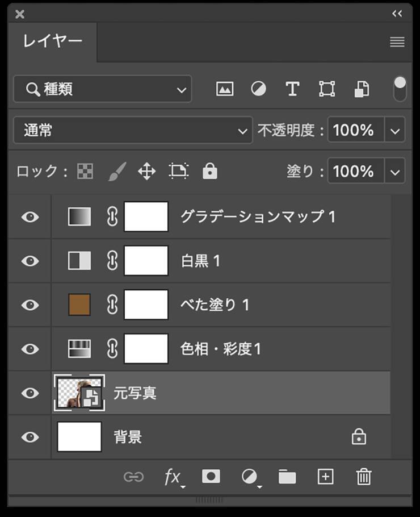Hide the グラデーションマップ 1 layer

[30, 216]
